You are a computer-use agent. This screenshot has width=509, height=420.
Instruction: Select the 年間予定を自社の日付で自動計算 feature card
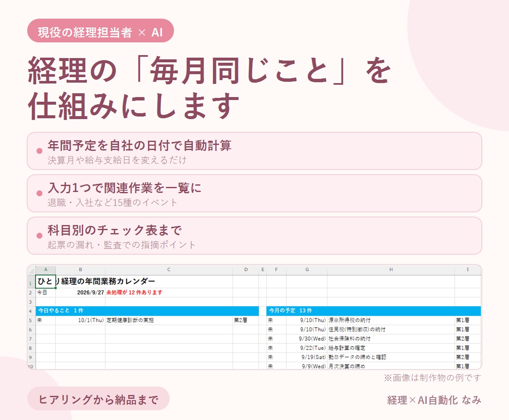click(255, 151)
